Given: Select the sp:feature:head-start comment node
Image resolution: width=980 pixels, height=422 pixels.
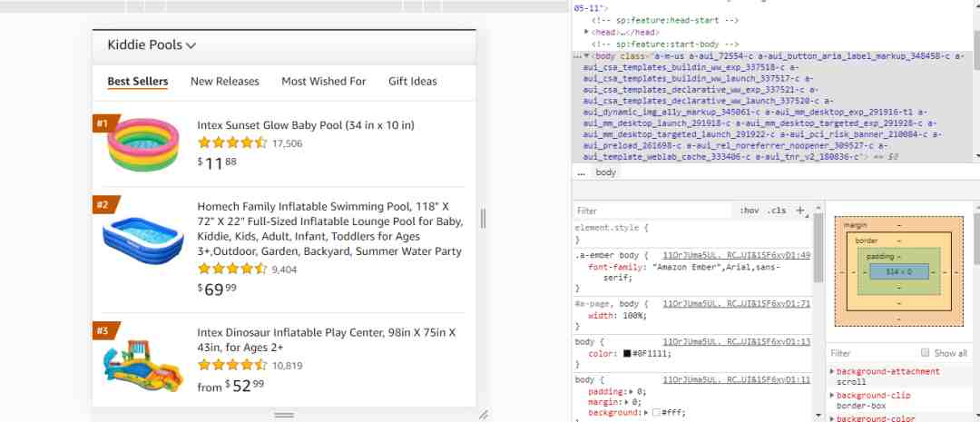Looking at the screenshot, I should pyautogui.click(x=665, y=20).
